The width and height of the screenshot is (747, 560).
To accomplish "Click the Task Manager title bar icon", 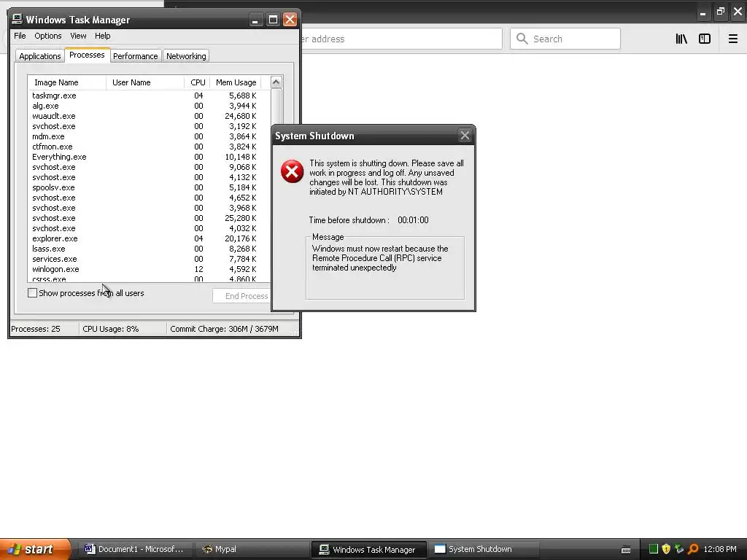I will (18, 19).
